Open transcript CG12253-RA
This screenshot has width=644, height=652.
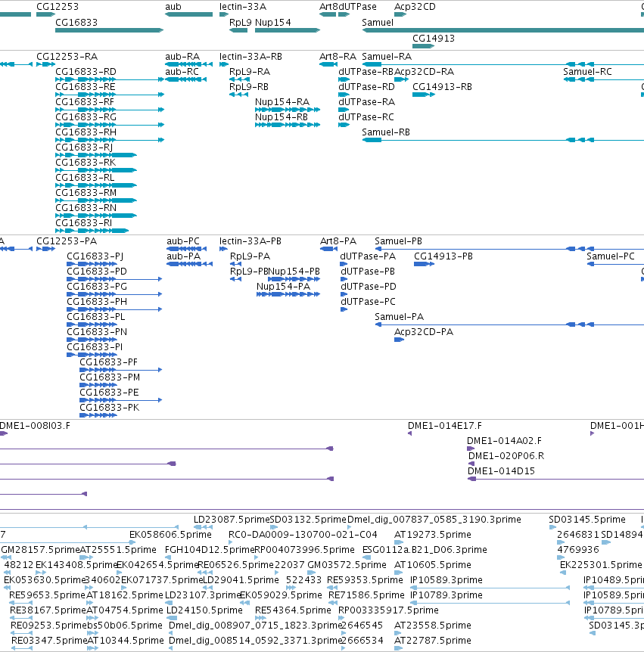[x=67, y=57]
